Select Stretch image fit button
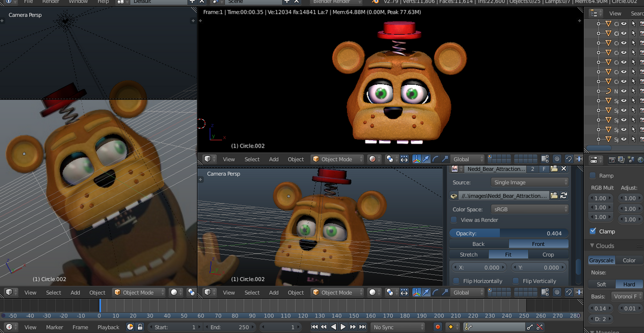This screenshot has height=333, width=644. [468, 254]
